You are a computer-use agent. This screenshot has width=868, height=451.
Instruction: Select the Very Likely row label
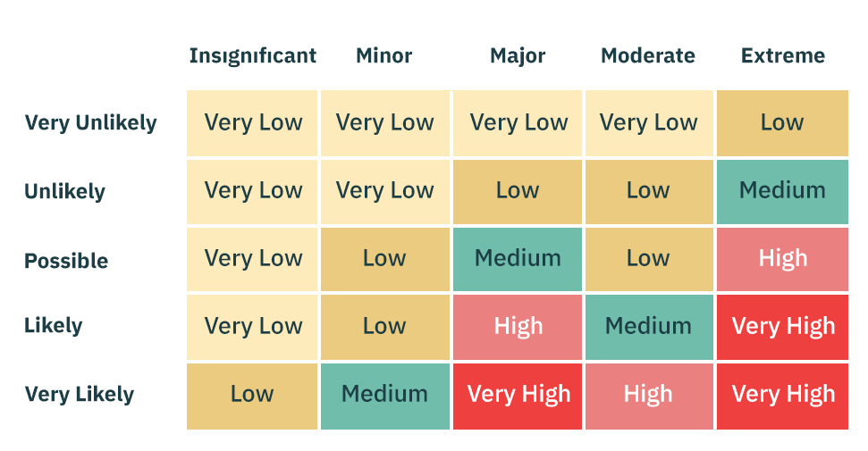tap(80, 395)
